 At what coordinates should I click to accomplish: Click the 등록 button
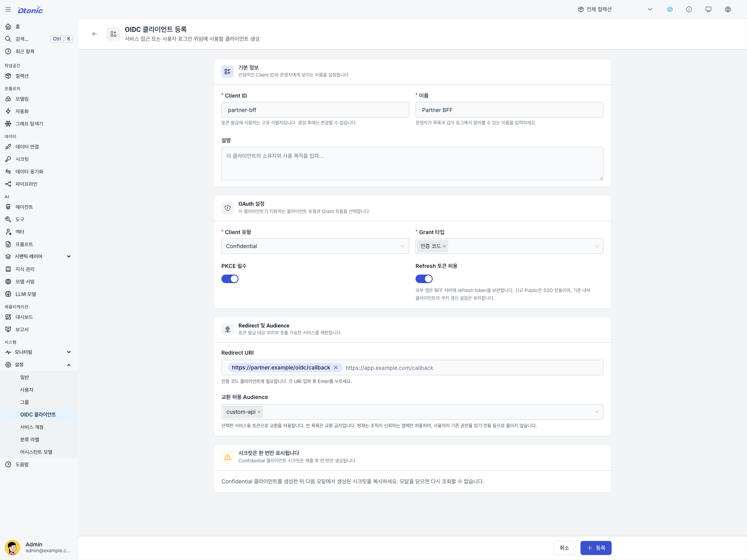click(x=596, y=548)
